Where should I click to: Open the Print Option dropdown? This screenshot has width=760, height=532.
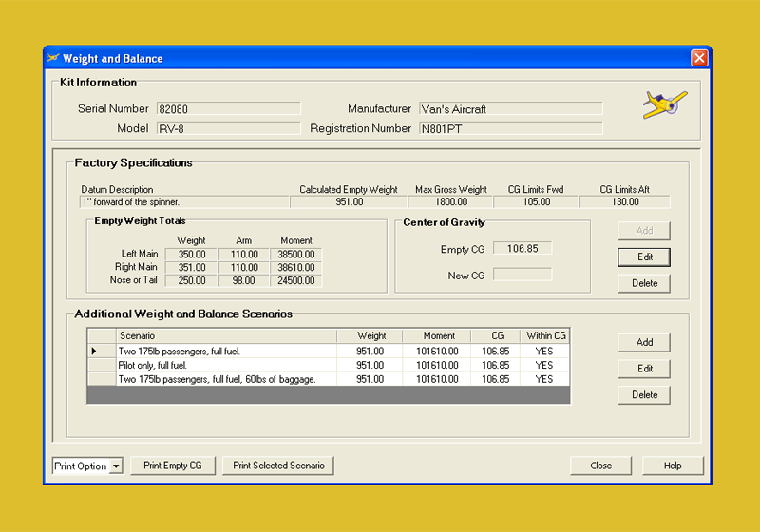(x=116, y=465)
